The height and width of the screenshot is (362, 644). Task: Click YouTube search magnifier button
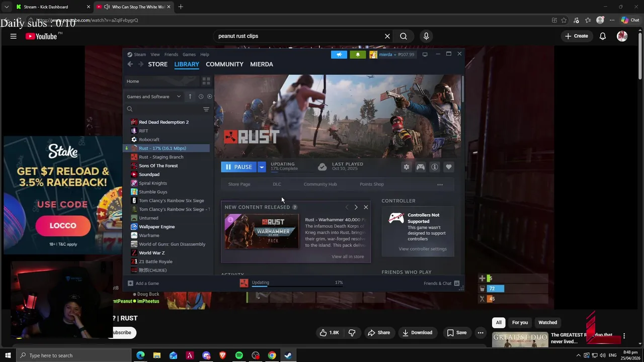(x=404, y=36)
